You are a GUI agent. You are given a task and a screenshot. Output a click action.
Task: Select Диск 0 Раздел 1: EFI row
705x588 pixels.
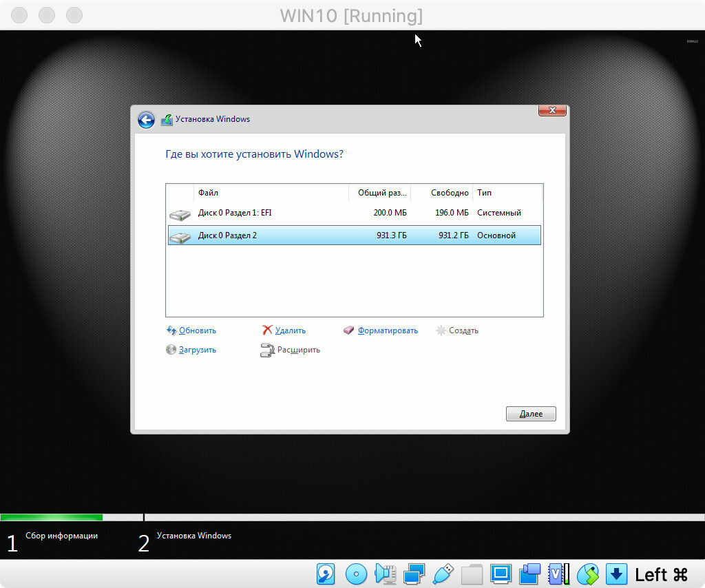(x=355, y=213)
